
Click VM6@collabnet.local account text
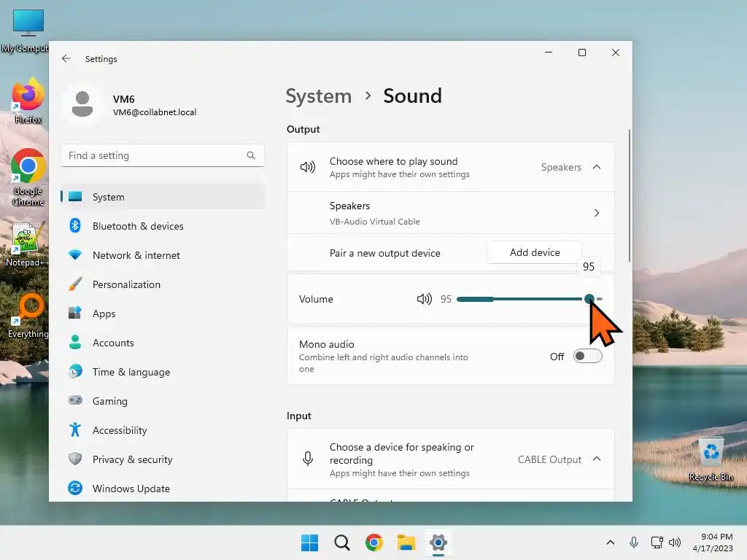coord(155,112)
